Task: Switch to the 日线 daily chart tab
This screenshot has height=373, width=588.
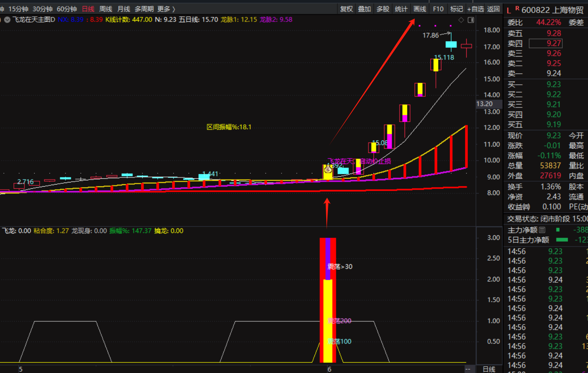Action: pyautogui.click(x=88, y=9)
